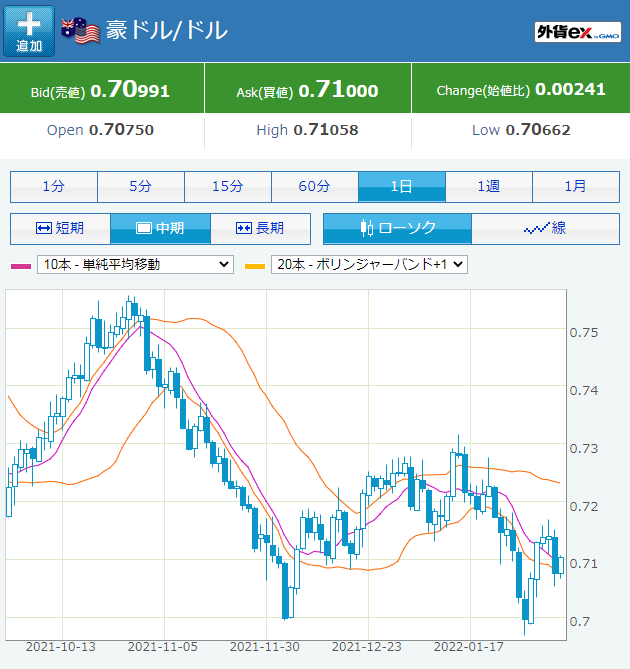
Task: Switch to the 15分 timeframe
Action: click(228, 186)
